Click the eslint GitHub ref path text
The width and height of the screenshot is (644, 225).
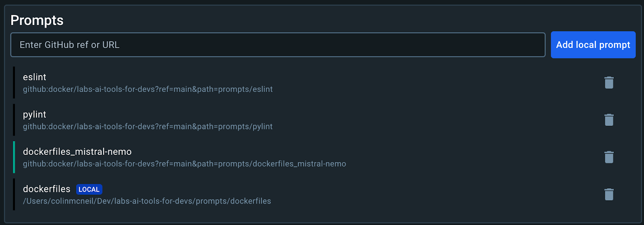pyautogui.click(x=148, y=89)
